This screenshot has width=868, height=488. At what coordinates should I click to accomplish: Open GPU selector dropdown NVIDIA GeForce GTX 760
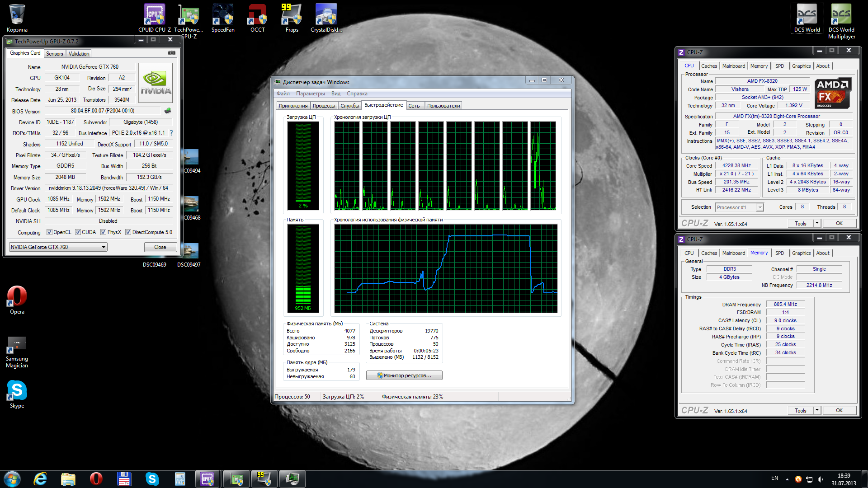tap(58, 247)
